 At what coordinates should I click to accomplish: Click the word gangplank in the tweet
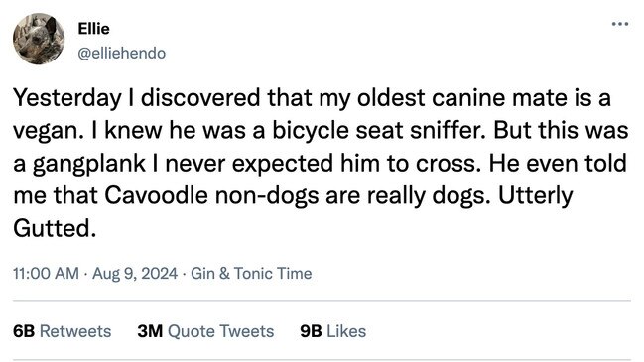[x=88, y=164]
